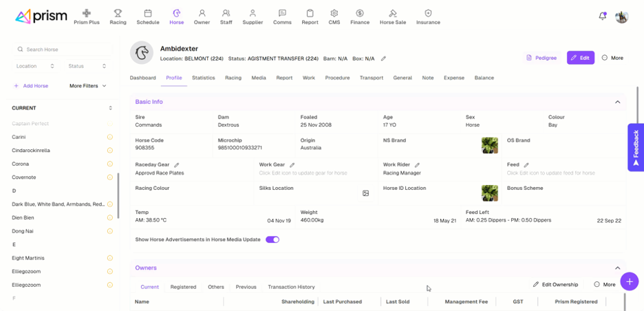The width and height of the screenshot is (644, 311).
Task: Click the Edit Ownership button
Action: coord(555,284)
